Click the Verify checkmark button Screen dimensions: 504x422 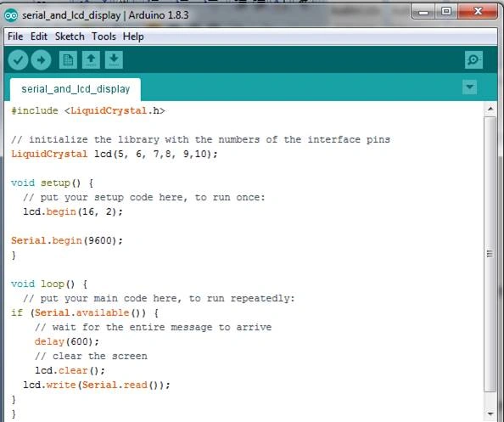pyautogui.click(x=18, y=59)
